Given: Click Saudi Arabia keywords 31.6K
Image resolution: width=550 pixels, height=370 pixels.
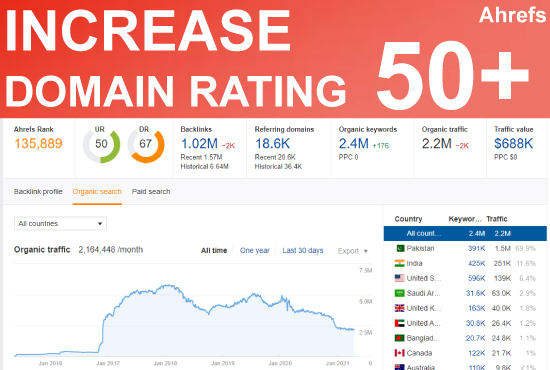Looking at the screenshot, I should pos(475,293).
